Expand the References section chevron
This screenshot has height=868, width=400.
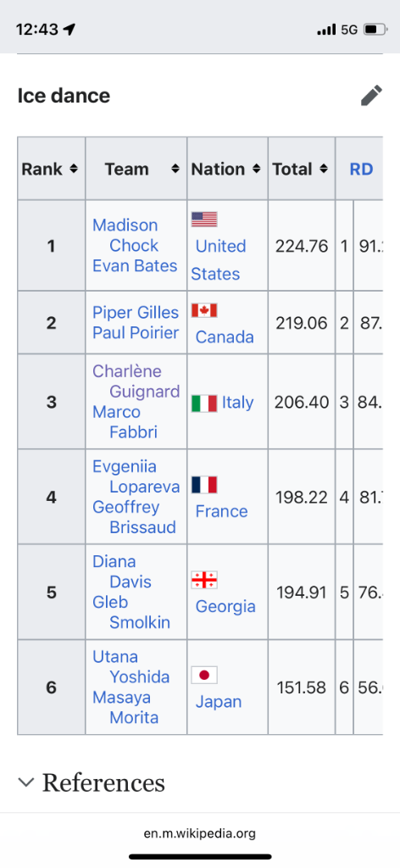click(x=25, y=782)
